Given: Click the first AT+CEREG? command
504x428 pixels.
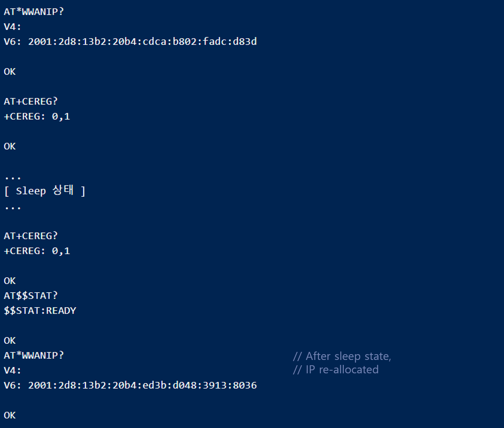Looking at the screenshot, I should 31,101.
